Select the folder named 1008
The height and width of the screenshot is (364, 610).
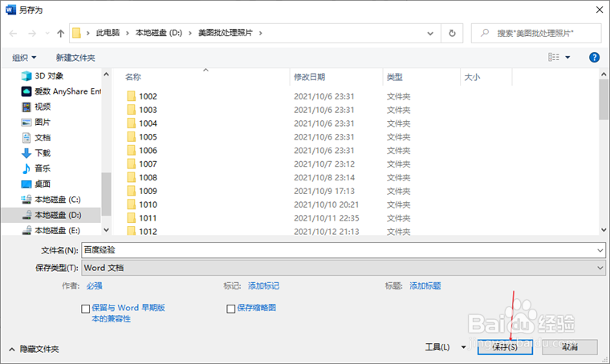148,177
